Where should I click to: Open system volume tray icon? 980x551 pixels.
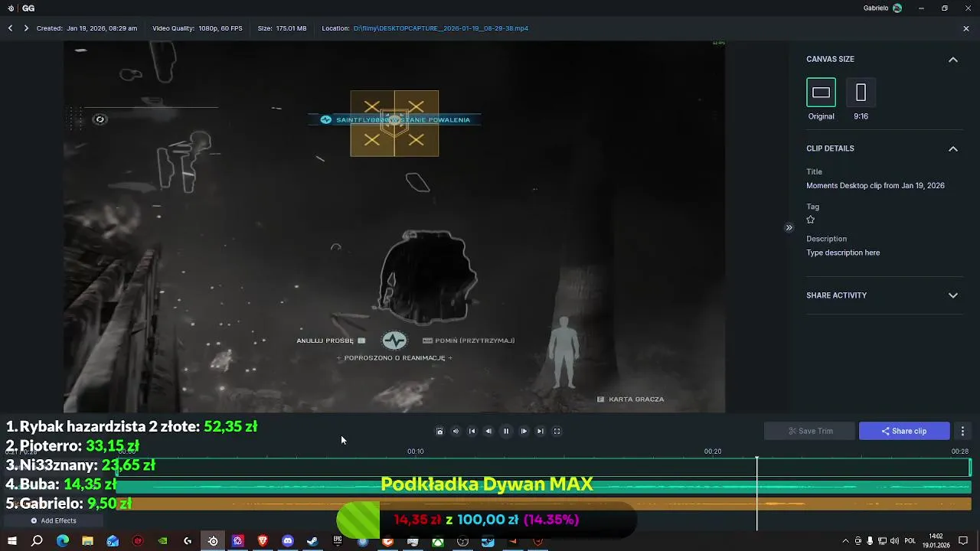[895, 541]
